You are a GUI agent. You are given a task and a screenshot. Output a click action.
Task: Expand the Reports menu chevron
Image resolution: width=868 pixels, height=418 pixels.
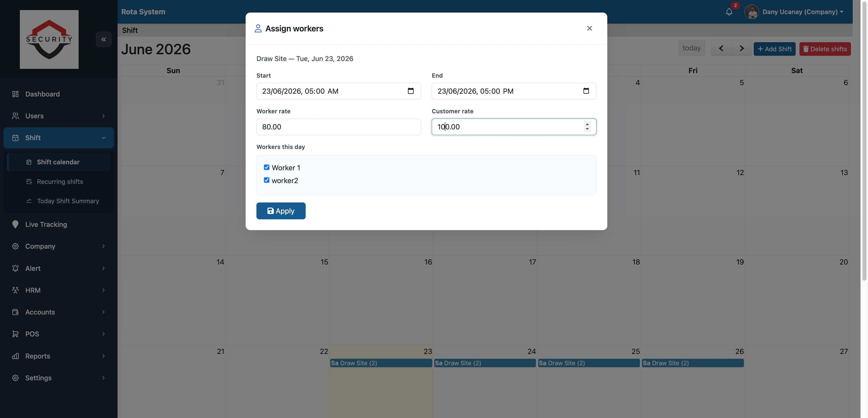103,356
